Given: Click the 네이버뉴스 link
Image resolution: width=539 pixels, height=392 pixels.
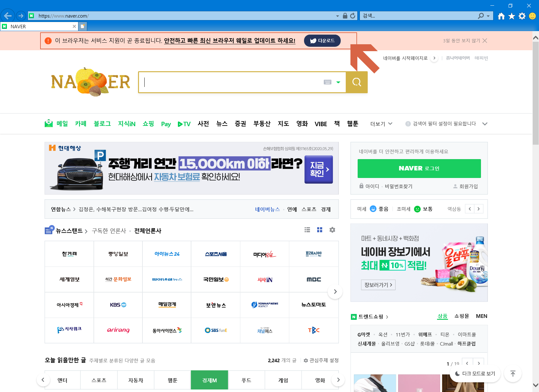Looking at the screenshot, I should [x=267, y=209].
